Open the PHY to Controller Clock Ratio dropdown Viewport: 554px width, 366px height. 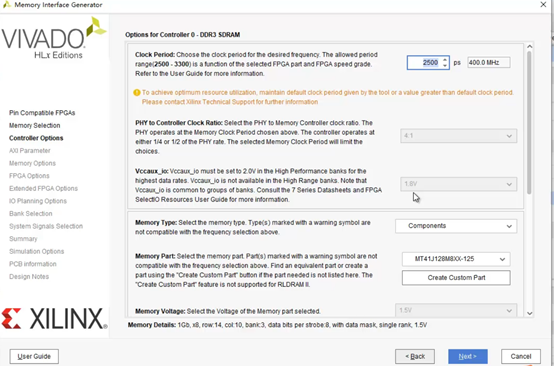click(x=458, y=136)
